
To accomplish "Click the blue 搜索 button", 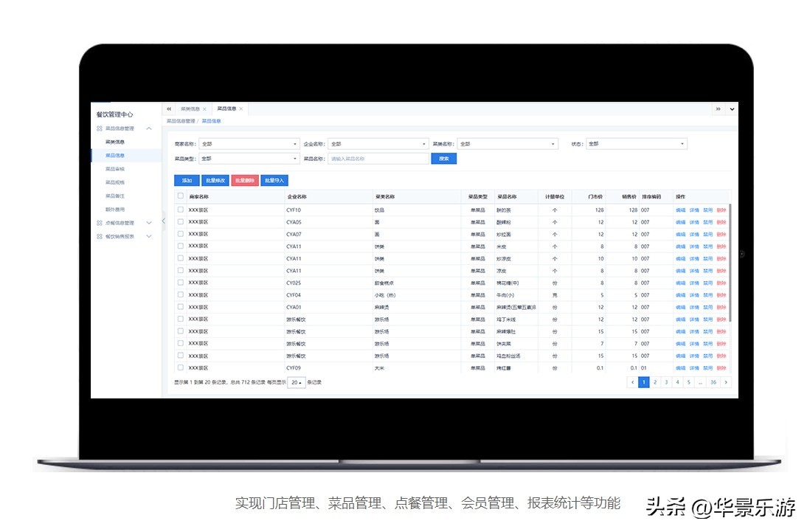I will click(x=443, y=159).
